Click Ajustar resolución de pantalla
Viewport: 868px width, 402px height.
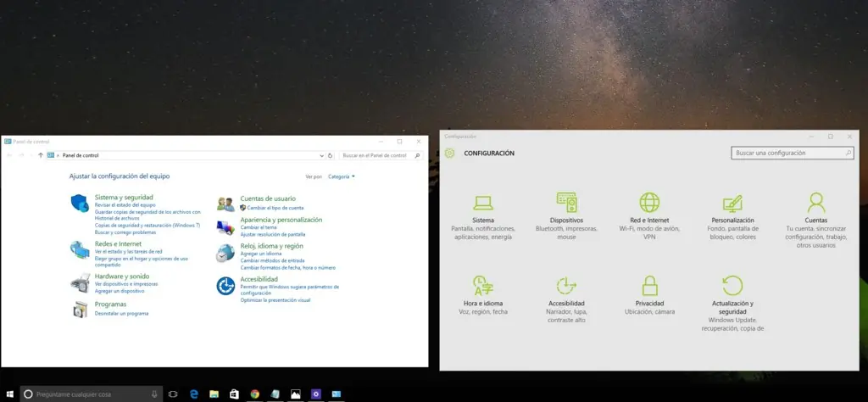pos(273,234)
